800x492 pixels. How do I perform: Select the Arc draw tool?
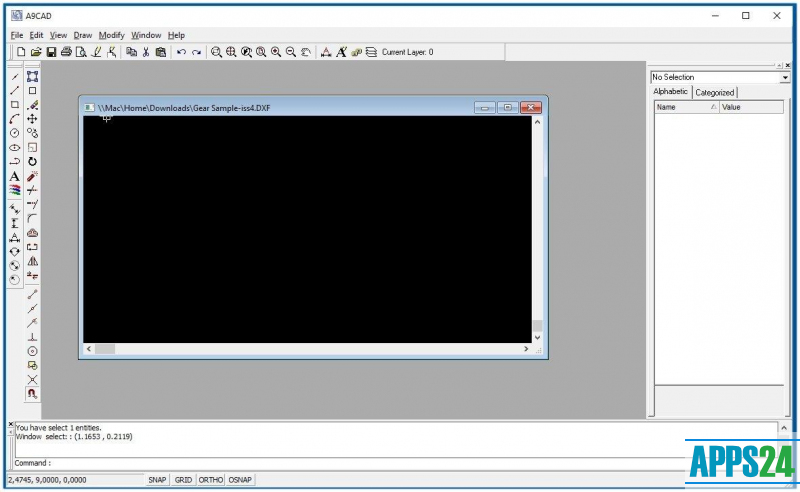coord(15,119)
